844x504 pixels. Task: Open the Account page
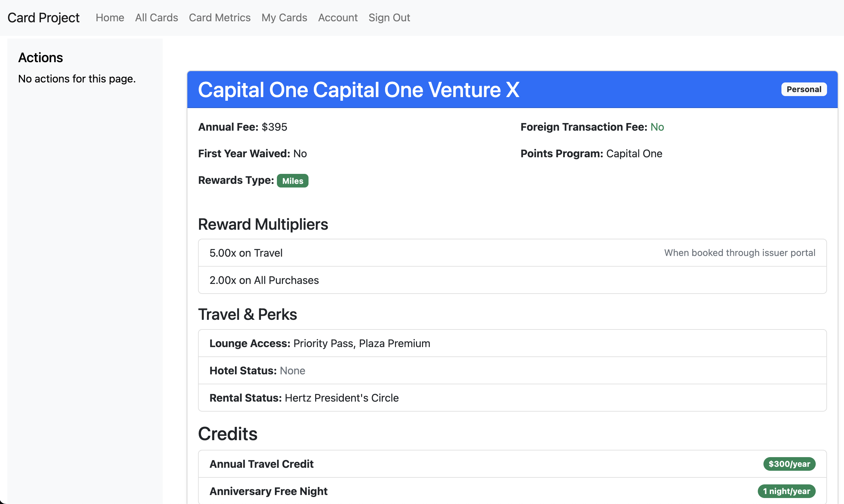click(337, 18)
